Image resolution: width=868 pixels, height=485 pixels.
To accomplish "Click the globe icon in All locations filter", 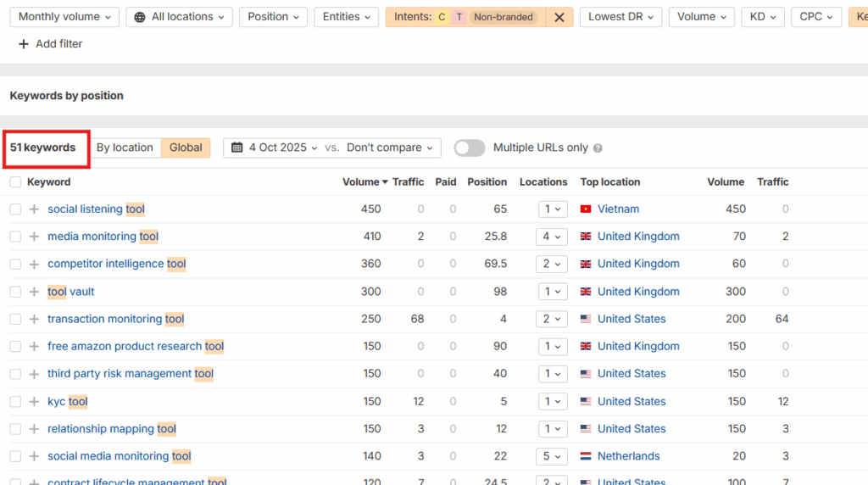I will pyautogui.click(x=140, y=17).
